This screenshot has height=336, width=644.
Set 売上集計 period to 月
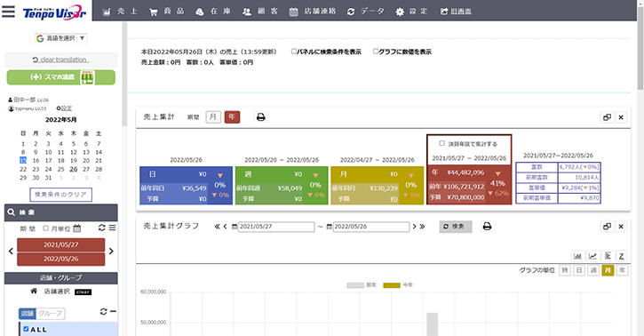click(213, 117)
